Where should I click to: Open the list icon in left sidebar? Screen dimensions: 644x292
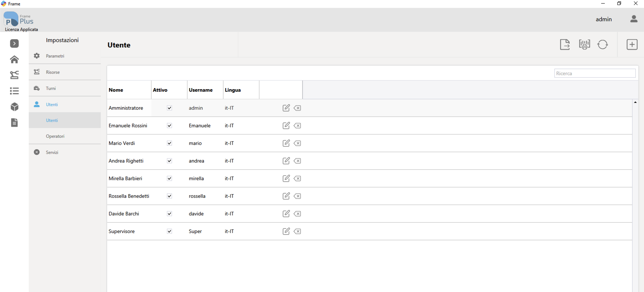pos(14,91)
